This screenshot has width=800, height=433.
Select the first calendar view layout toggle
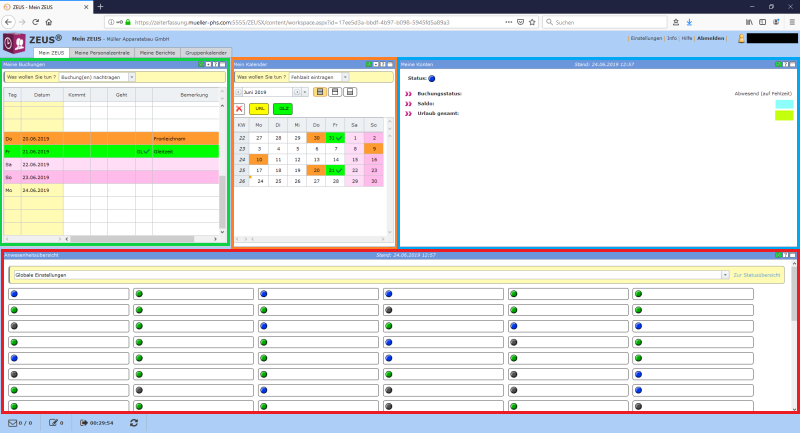[x=319, y=91]
